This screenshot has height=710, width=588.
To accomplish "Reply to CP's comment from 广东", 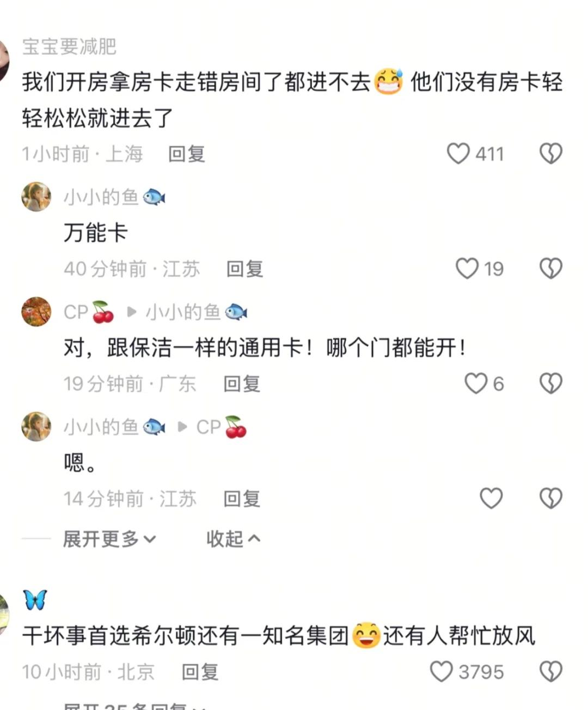I will point(242,384).
